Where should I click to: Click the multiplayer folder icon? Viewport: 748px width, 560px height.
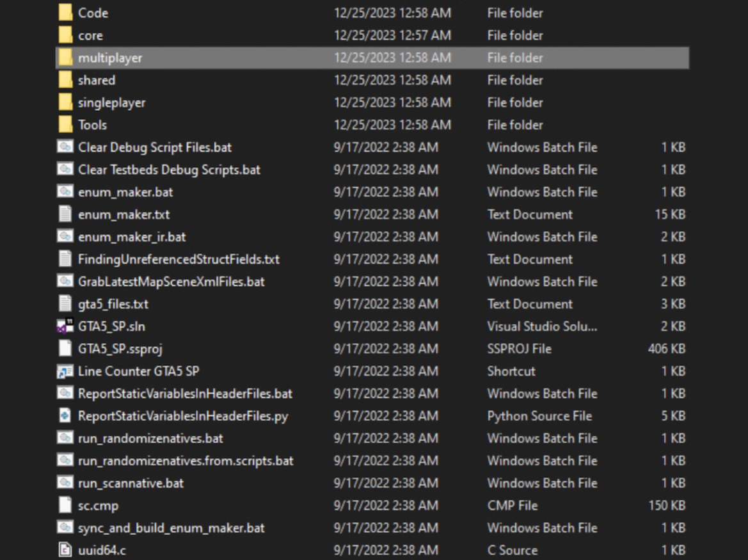coord(65,58)
